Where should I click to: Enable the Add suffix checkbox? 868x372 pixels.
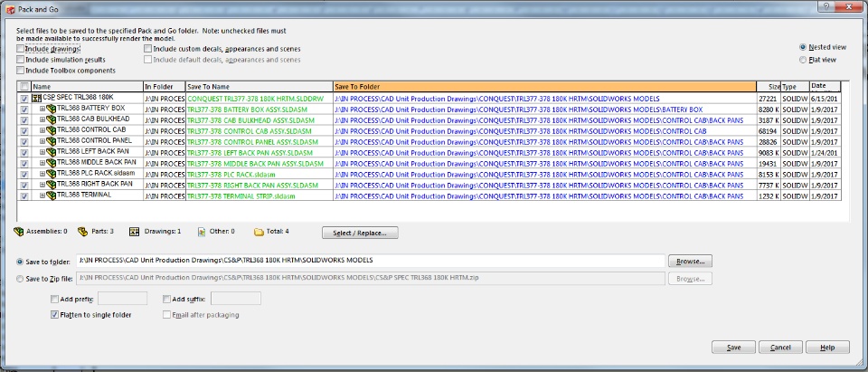click(x=166, y=300)
